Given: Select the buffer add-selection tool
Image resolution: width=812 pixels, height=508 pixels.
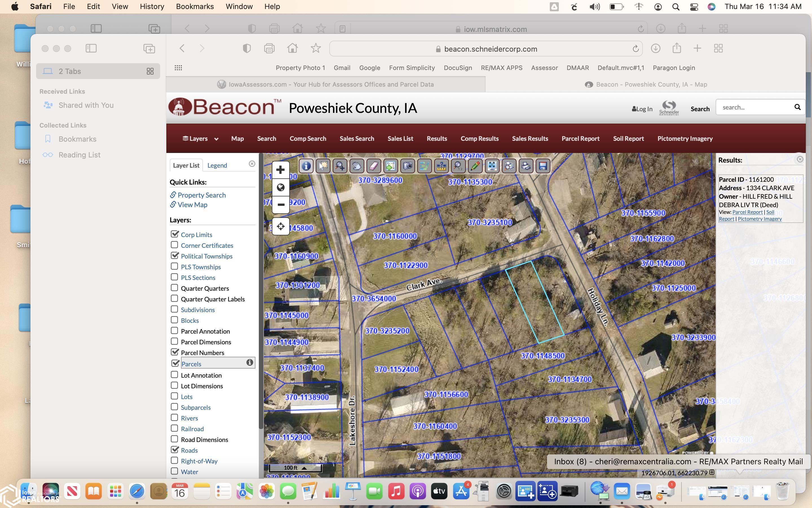Looking at the screenshot, I should click(x=390, y=166).
